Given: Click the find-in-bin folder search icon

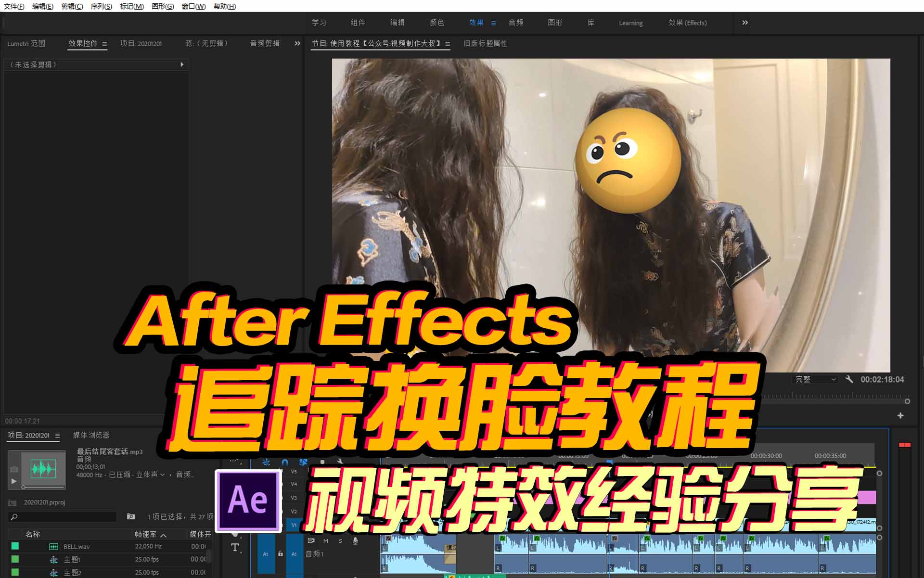Looking at the screenshot, I should pyautogui.click(x=131, y=516).
